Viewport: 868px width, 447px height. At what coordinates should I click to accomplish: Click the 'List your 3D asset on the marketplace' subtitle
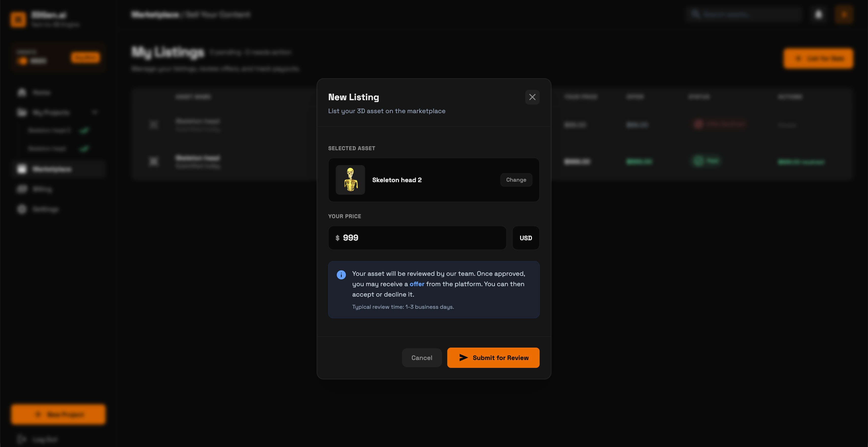pos(387,111)
